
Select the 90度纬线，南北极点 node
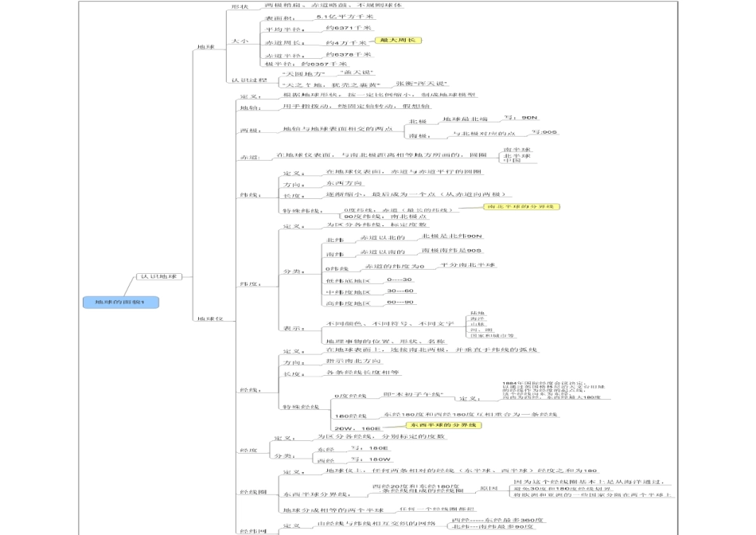tap(384, 217)
